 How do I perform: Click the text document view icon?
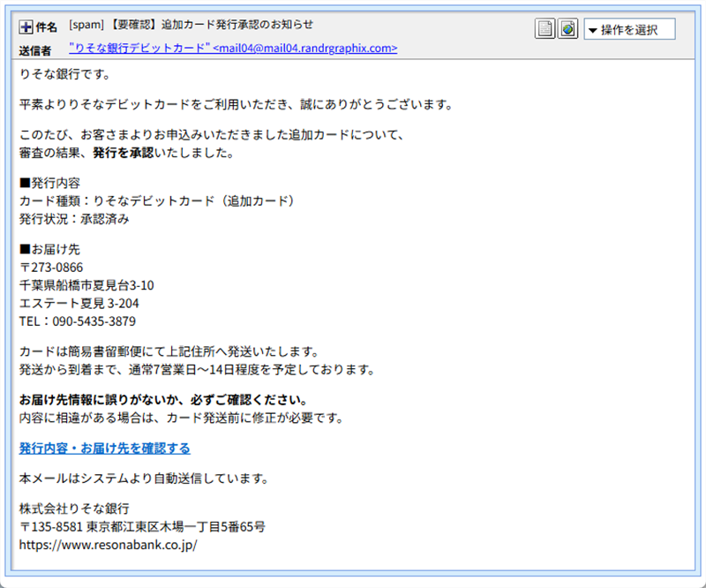click(545, 29)
